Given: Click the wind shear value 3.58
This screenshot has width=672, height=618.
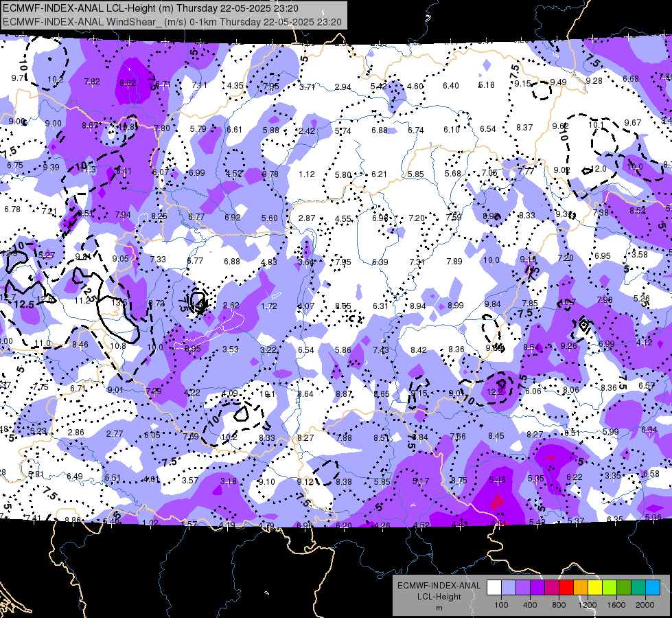Looking at the screenshot, I should 640,254.
